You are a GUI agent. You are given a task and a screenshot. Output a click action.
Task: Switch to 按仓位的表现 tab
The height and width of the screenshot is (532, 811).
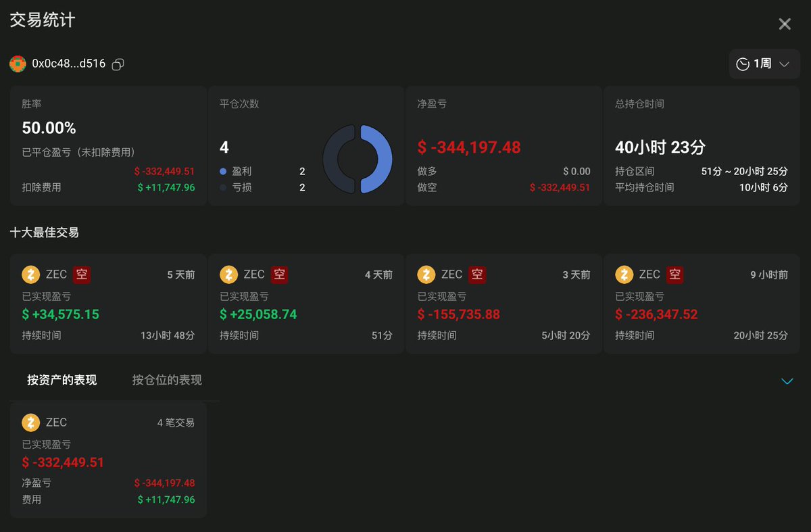click(167, 380)
